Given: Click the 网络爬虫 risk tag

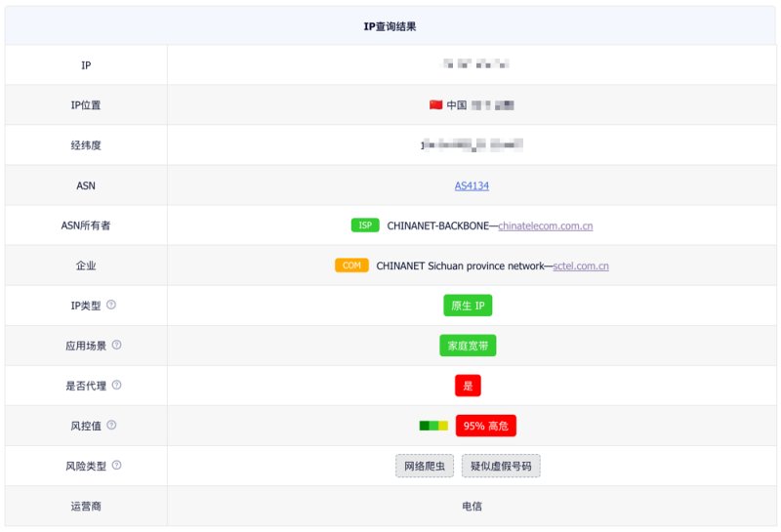Looking at the screenshot, I should coord(425,466).
